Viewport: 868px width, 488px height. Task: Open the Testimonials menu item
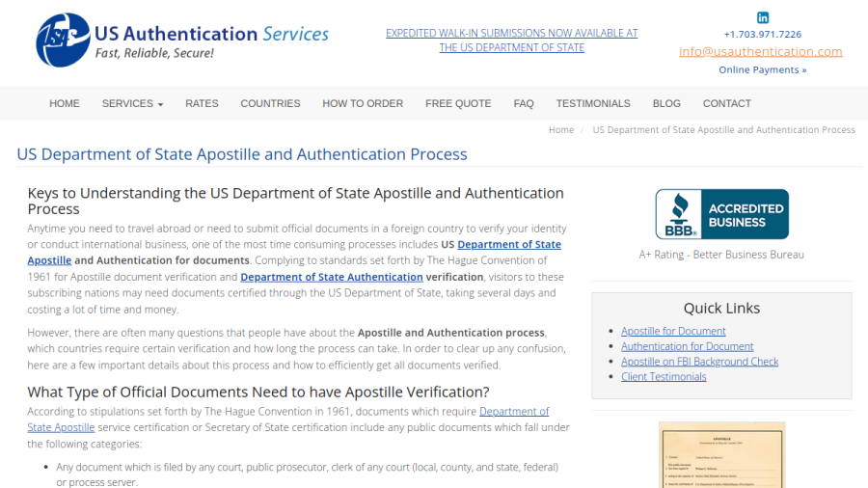(593, 103)
